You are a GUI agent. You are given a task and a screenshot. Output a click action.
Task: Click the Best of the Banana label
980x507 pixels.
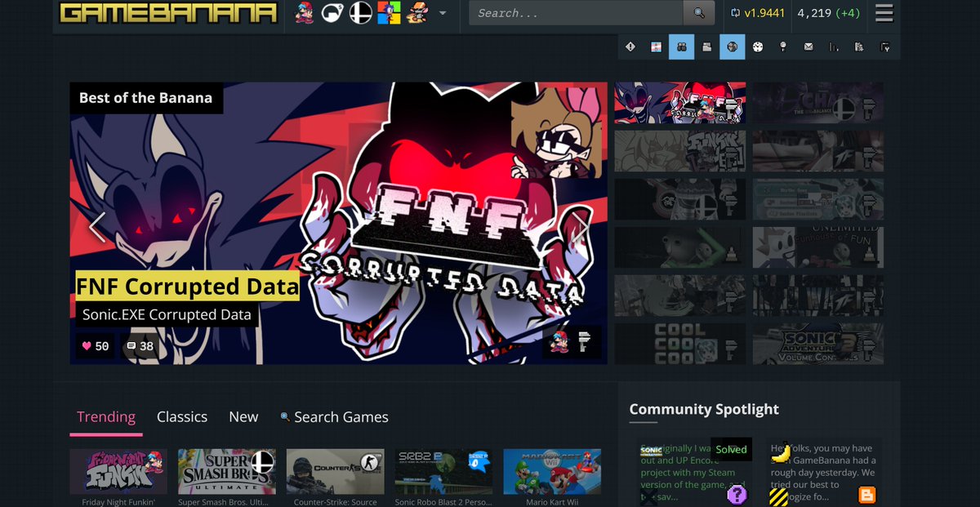click(x=145, y=98)
